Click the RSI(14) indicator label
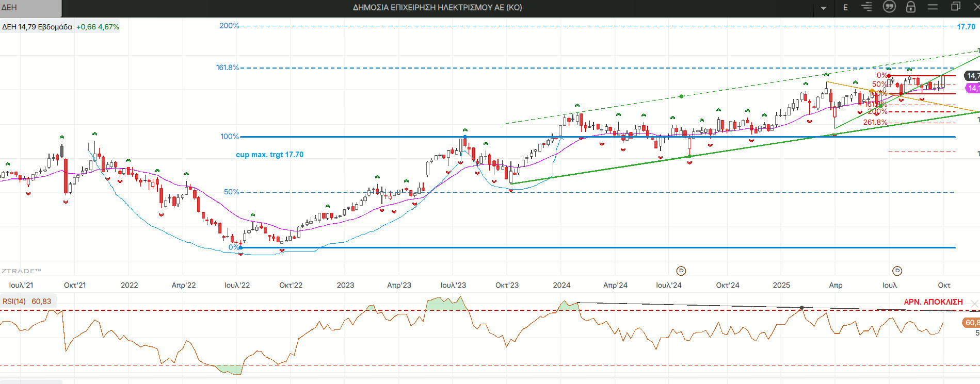This screenshot has width=980, height=384. (14, 302)
